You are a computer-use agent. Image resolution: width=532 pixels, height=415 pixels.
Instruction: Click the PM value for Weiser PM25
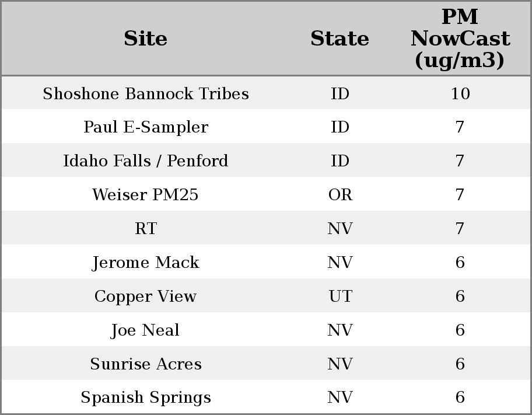[460, 195]
